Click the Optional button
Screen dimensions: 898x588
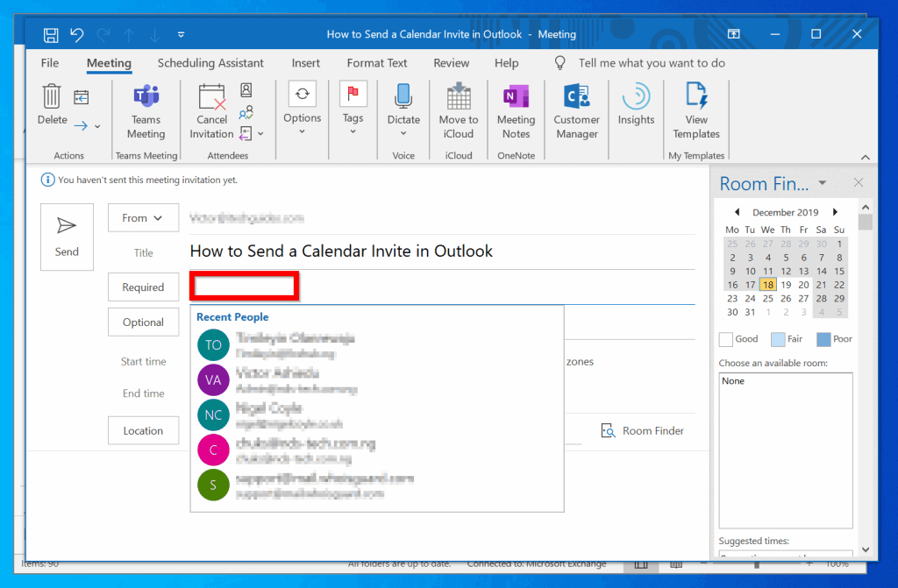(143, 322)
